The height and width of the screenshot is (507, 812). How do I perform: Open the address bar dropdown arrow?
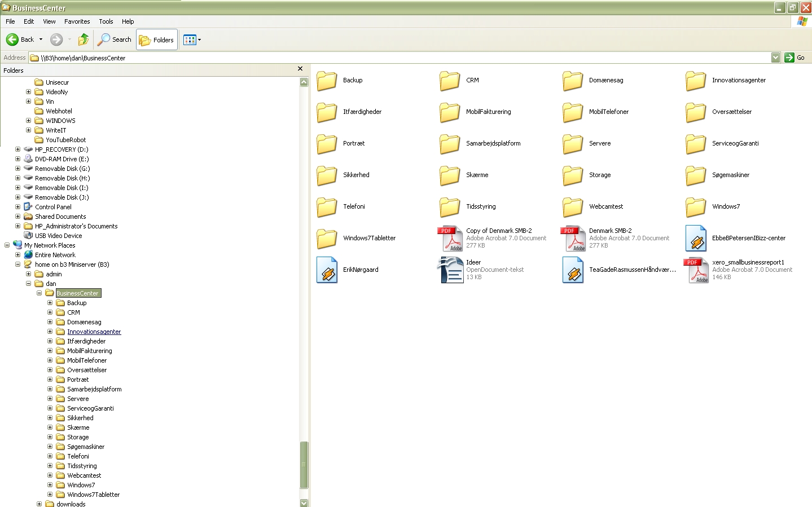click(775, 58)
